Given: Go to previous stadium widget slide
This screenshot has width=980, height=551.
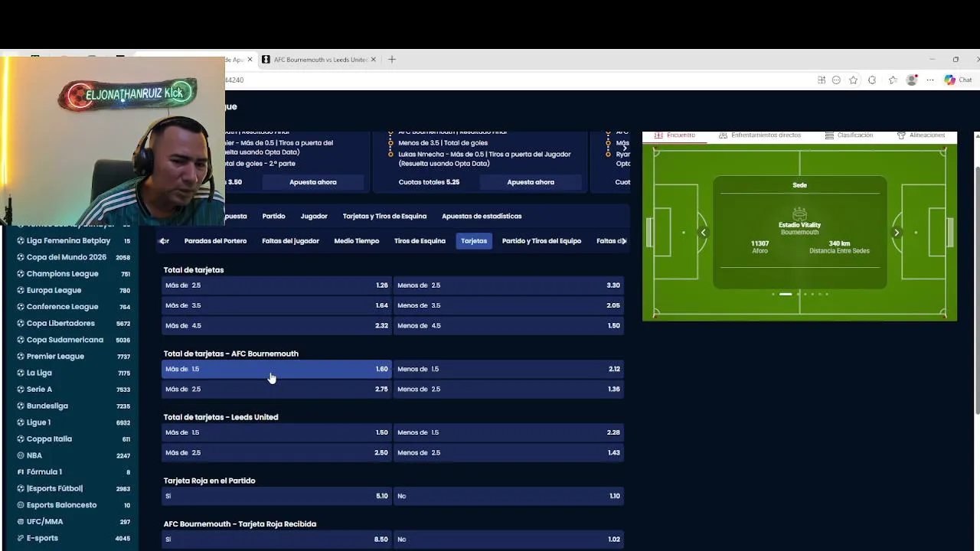Looking at the screenshot, I should [x=703, y=233].
